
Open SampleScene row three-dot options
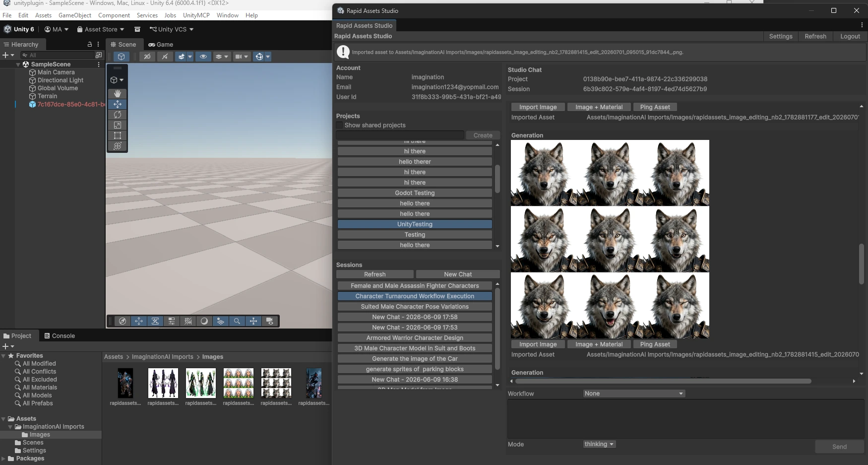[99, 65]
